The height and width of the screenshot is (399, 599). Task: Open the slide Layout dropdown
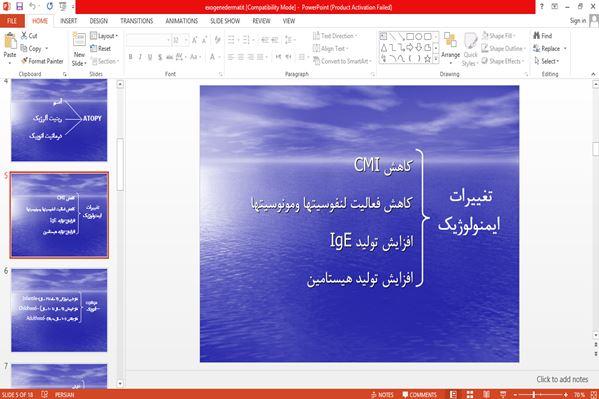tap(104, 36)
